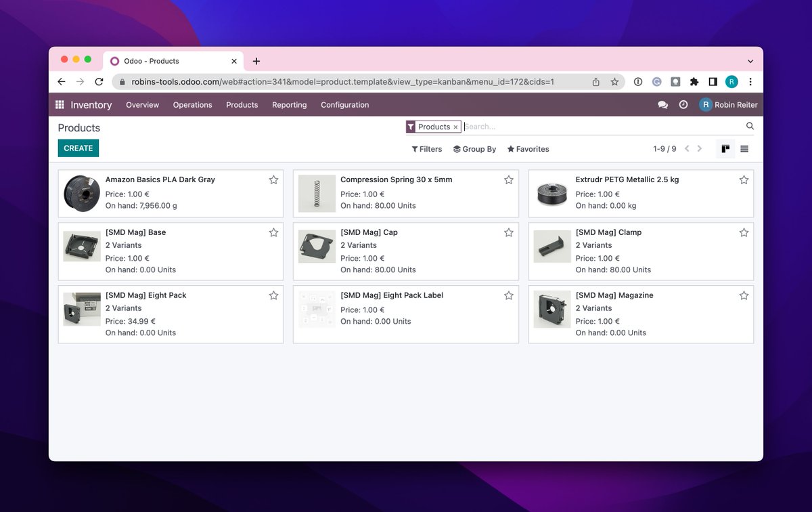
Task: Favorite Compression Spring 30 x 5mm
Action: coord(509,180)
